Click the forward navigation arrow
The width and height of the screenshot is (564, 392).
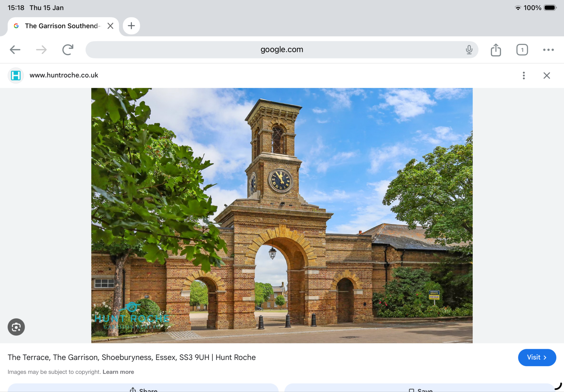click(x=41, y=50)
